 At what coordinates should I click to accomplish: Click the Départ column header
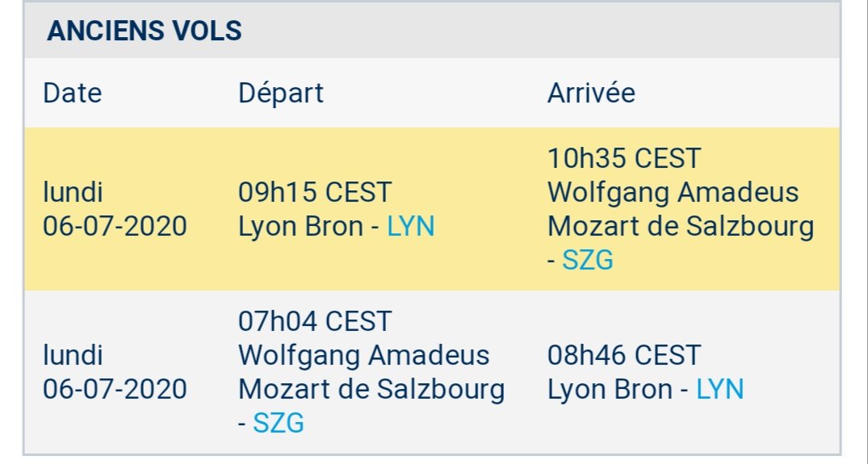pos(281,93)
